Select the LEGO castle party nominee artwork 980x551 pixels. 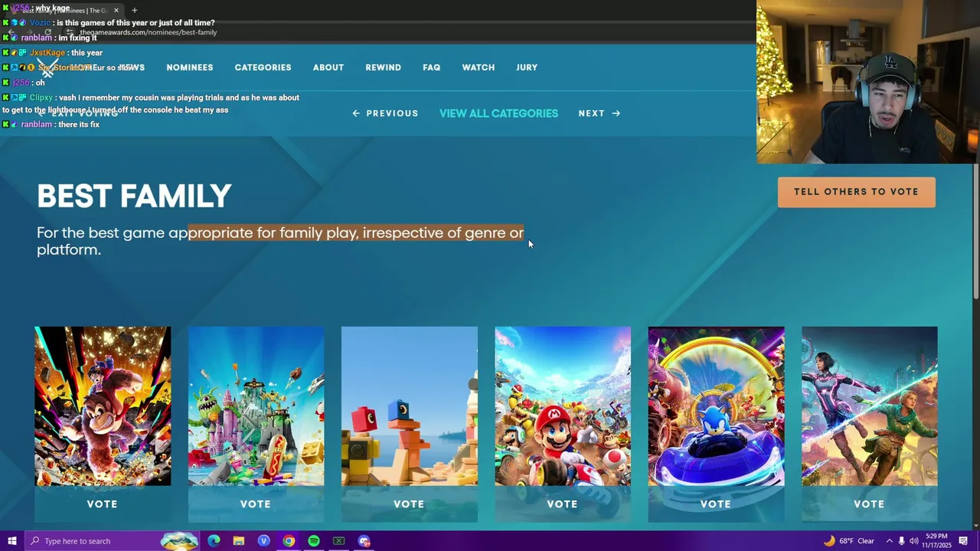[x=256, y=406]
